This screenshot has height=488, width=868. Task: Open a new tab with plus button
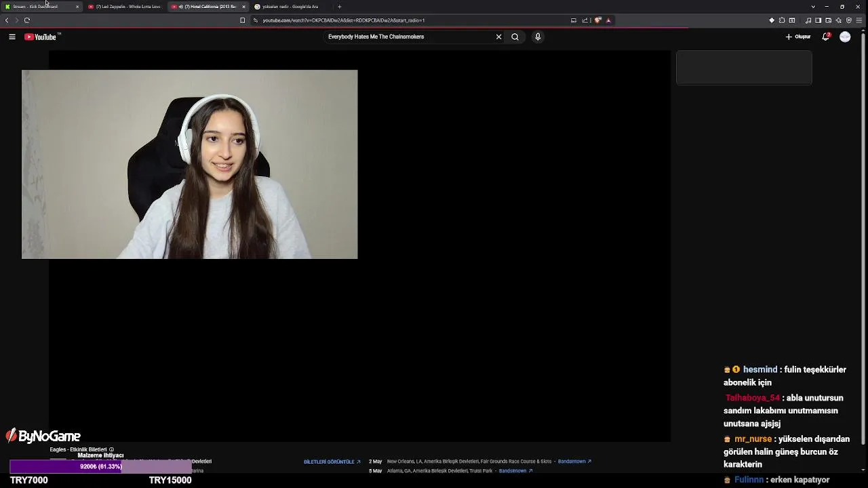coord(340,7)
